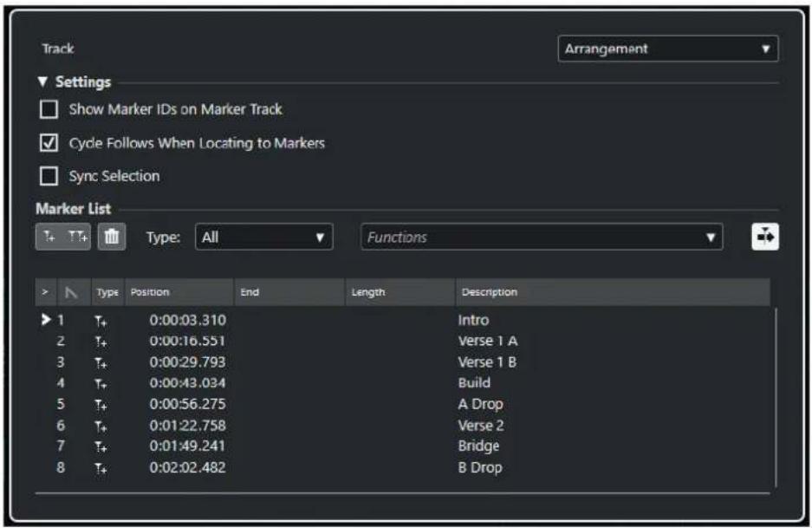
Task: Select the Verse 1 B description
Action: click(487, 362)
